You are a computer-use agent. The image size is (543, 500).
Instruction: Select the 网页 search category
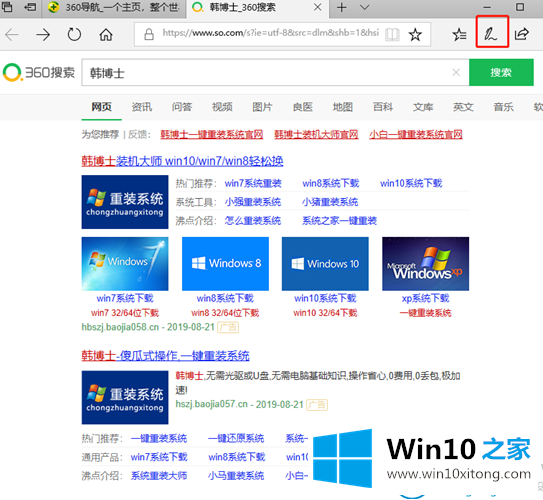pyautogui.click(x=101, y=107)
